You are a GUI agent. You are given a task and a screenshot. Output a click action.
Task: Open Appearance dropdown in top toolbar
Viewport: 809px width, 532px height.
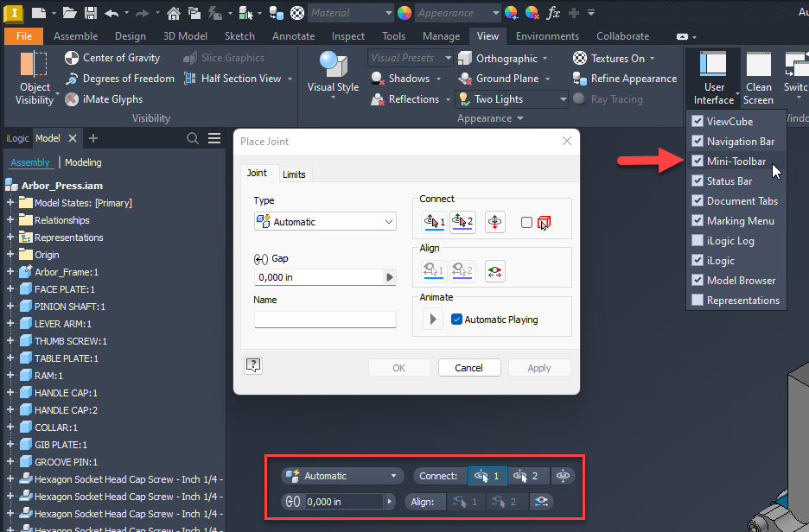(x=458, y=13)
